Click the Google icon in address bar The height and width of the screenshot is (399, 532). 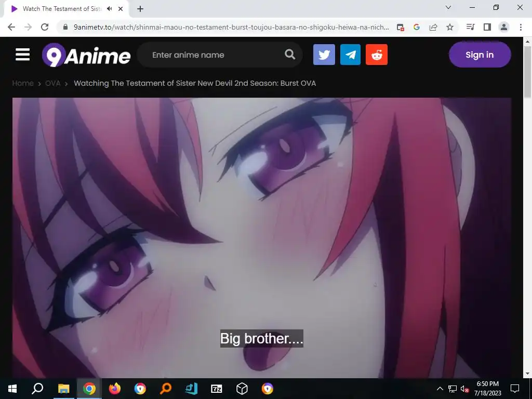417,27
